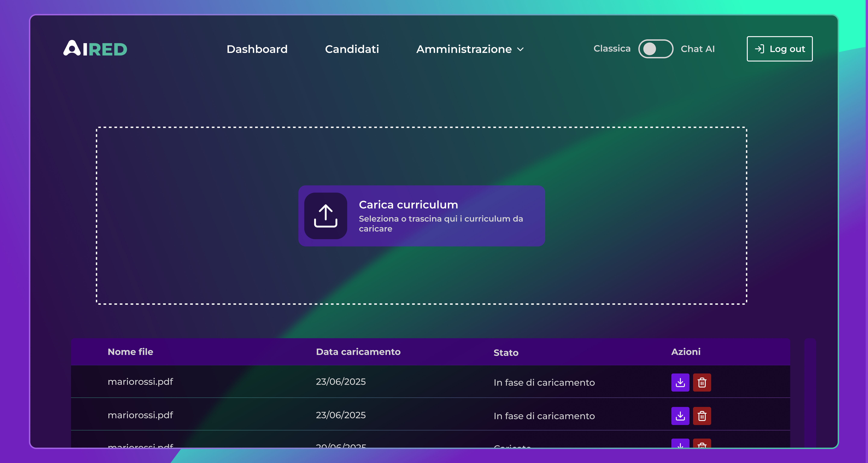Click the Data caricamento column header
The image size is (868, 463).
(x=358, y=352)
